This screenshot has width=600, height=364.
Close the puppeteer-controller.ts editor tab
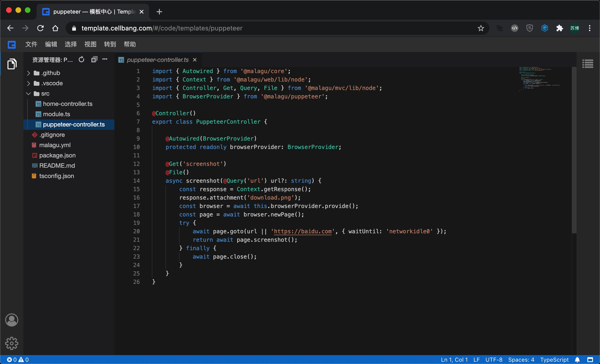[x=195, y=60]
